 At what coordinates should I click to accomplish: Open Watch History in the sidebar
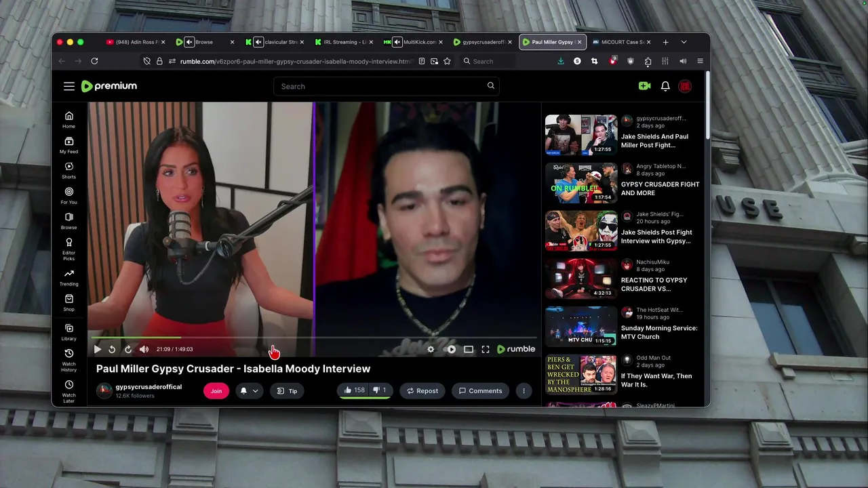point(69,360)
